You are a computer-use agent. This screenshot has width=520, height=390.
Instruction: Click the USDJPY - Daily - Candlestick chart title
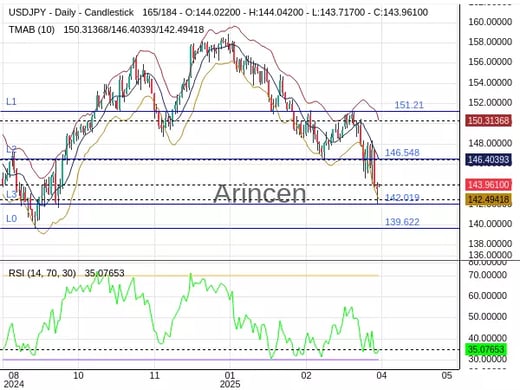click(71, 13)
